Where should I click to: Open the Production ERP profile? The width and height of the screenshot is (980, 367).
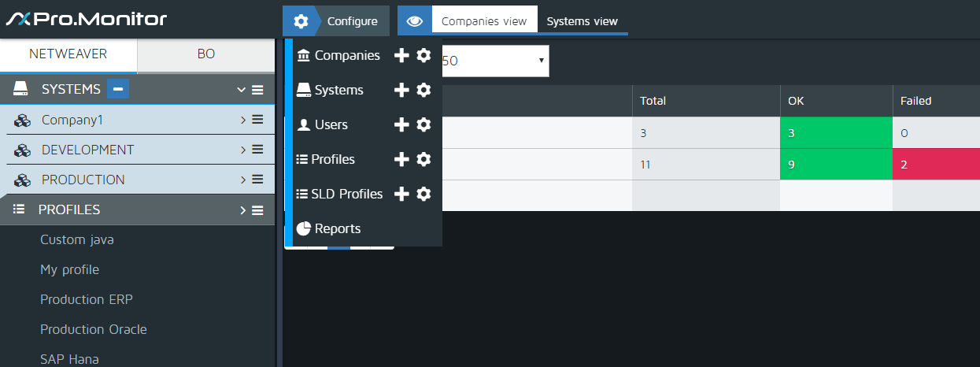coord(86,300)
